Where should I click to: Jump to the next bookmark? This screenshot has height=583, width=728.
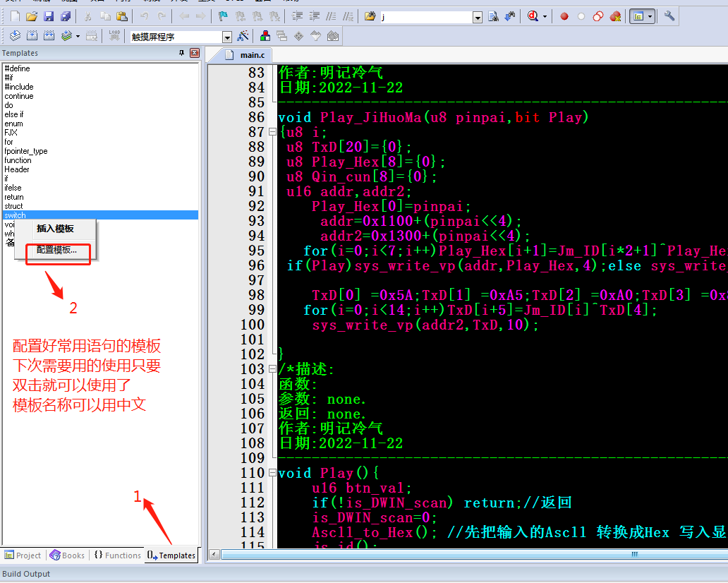[257, 17]
